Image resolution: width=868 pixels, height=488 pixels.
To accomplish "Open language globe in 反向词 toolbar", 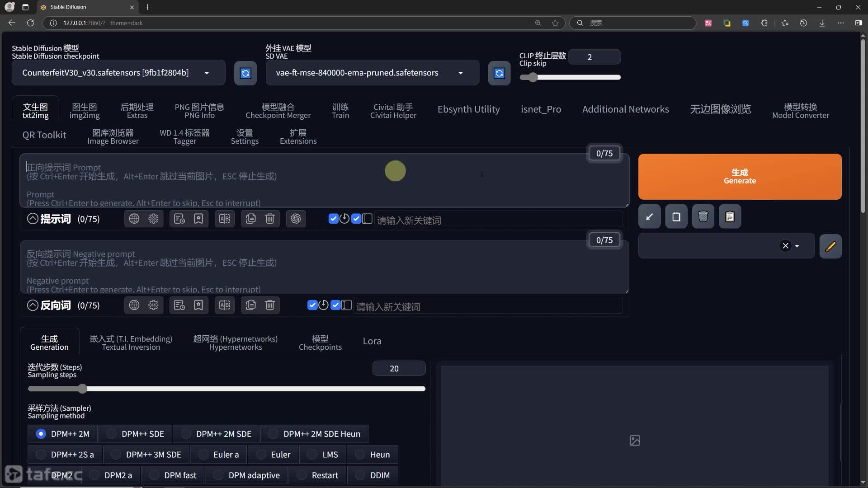I will pos(134,305).
